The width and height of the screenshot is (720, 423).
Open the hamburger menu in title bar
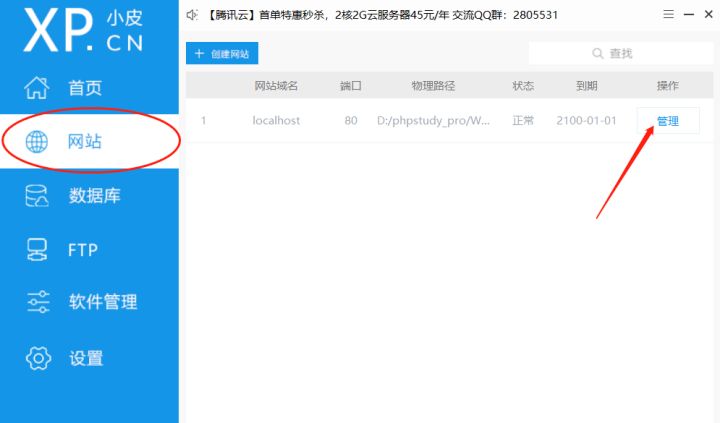point(669,15)
